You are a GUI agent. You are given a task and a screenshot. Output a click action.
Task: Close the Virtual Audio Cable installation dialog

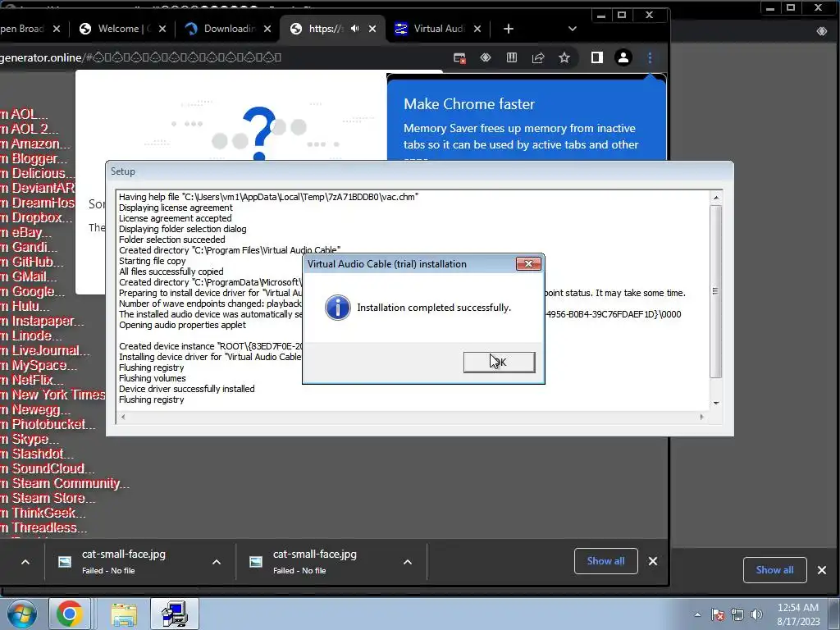coord(528,263)
